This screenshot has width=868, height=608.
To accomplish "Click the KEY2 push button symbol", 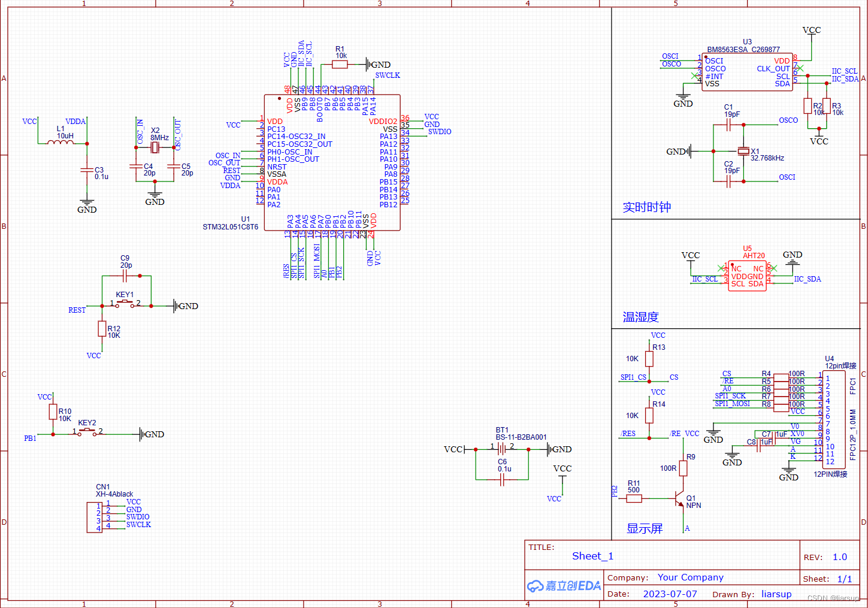I will [x=87, y=431].
